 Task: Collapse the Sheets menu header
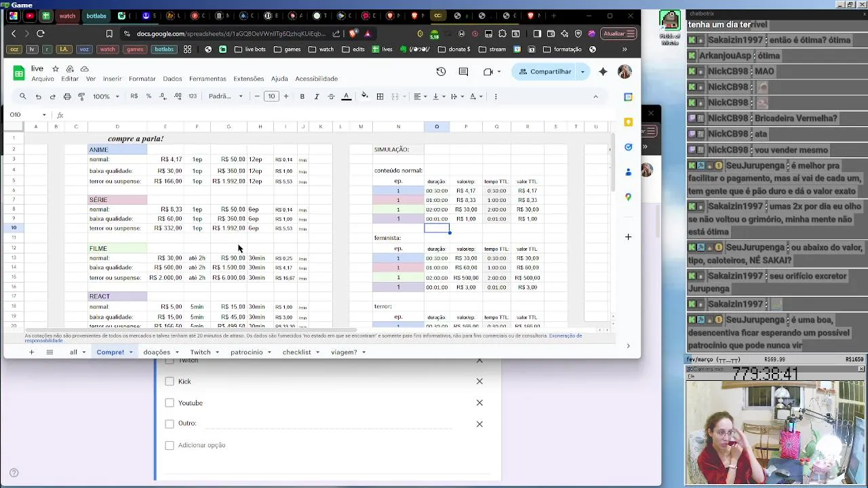595,96
